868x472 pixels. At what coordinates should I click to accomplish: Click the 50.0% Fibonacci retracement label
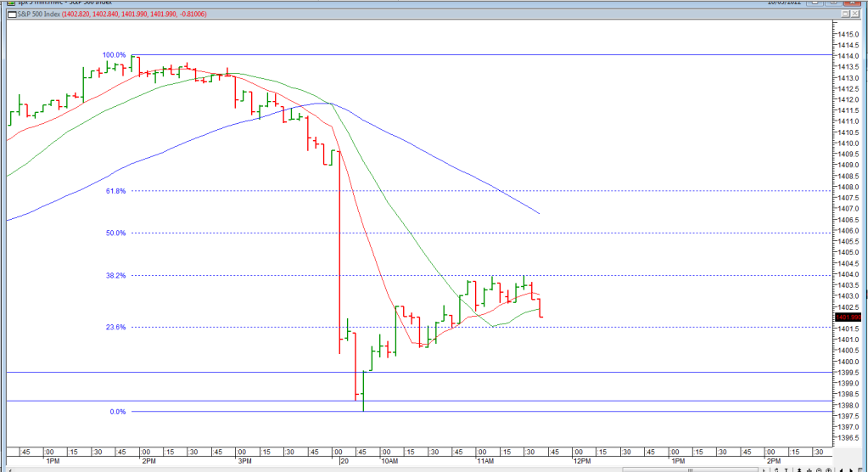(x=115, y=233)
